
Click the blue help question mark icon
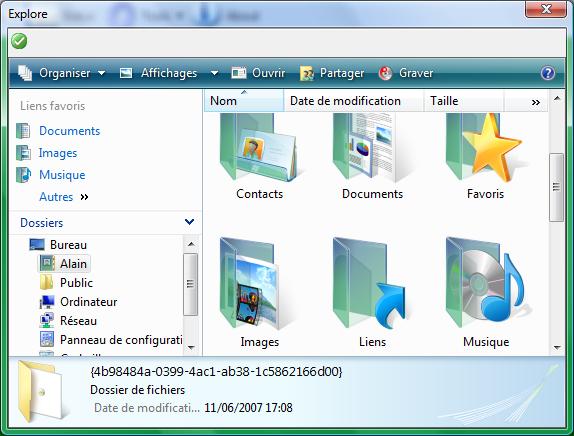coord(547,73)
